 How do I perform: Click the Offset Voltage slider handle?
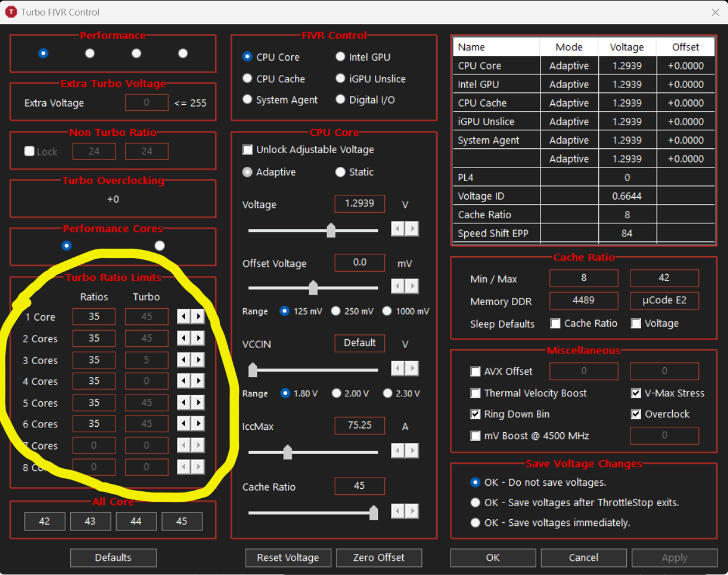[x=313, y=287]
